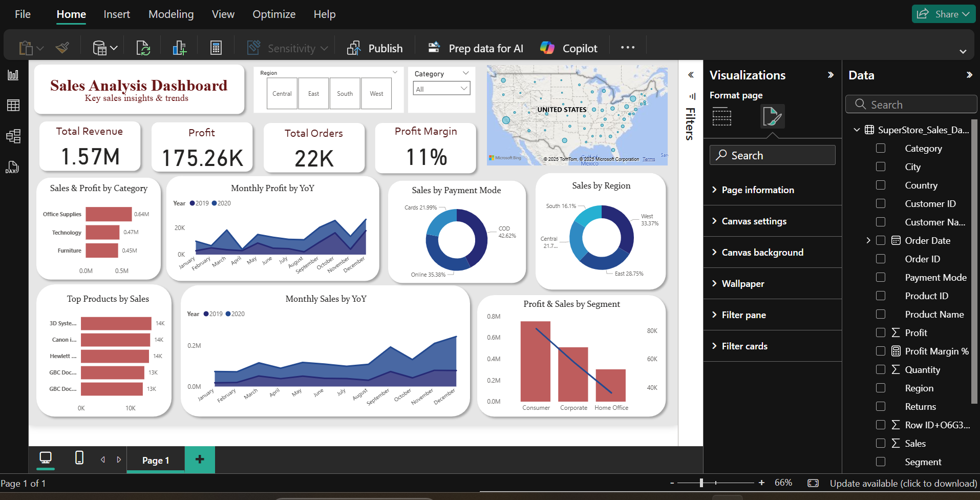Click the Update available download link
Viewport: 980px width, 500px height.
click(904, 483)
